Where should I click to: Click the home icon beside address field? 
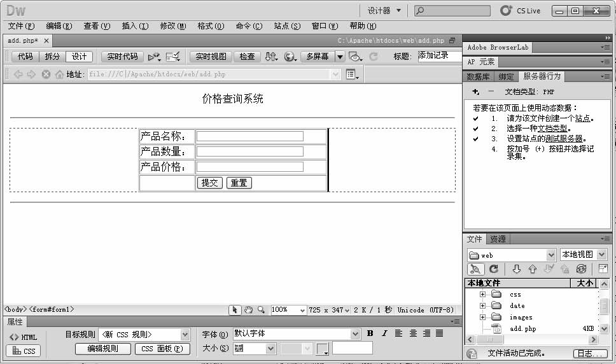tap(59, 74)
